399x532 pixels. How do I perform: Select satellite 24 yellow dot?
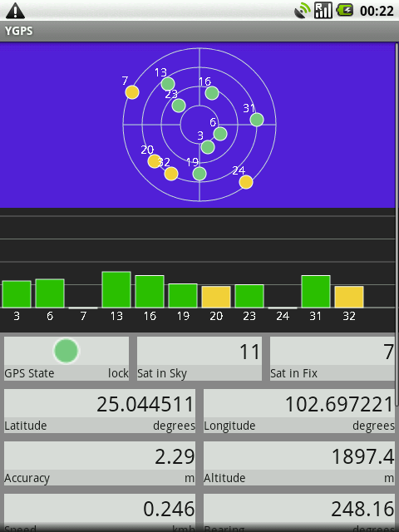pyautogui.click(x=246, y=182)
